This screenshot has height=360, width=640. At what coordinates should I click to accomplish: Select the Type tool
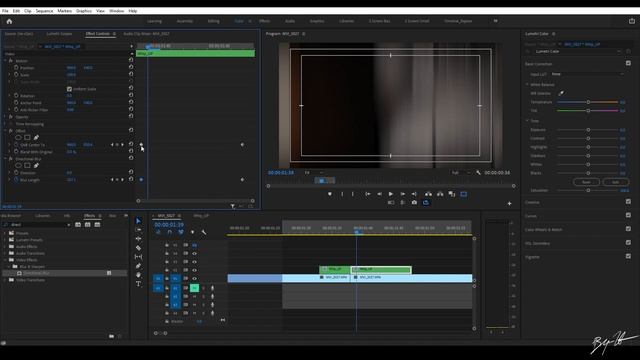click(x=138, y=284)
